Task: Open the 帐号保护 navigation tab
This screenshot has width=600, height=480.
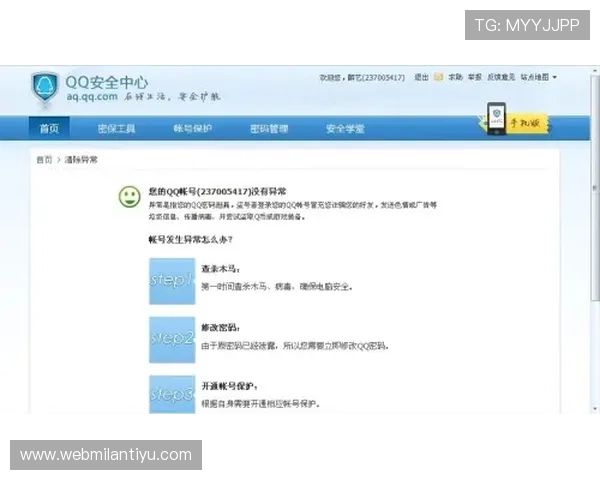Action: tap(192, 129)
